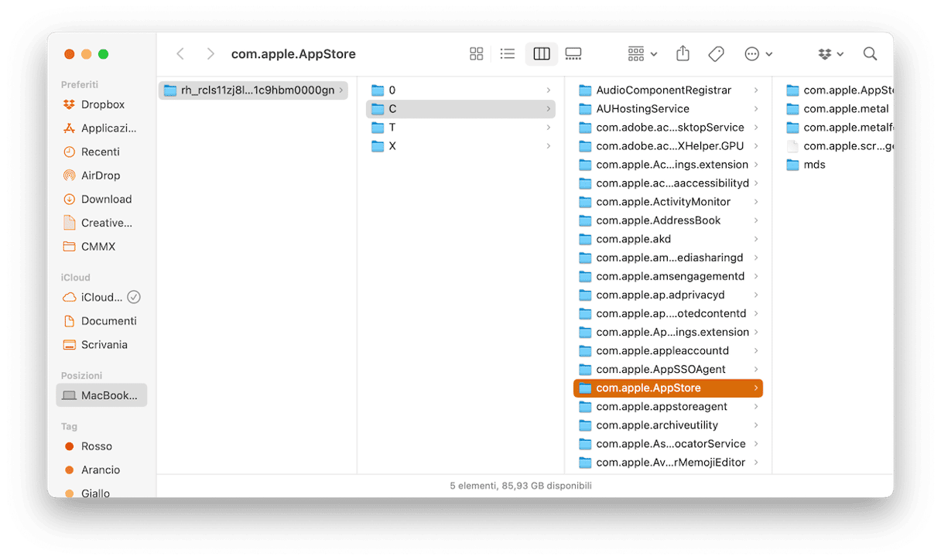Screen dimensions: 941x560
Task: Select the AUHostingService folder
Action: pos(668,108)
